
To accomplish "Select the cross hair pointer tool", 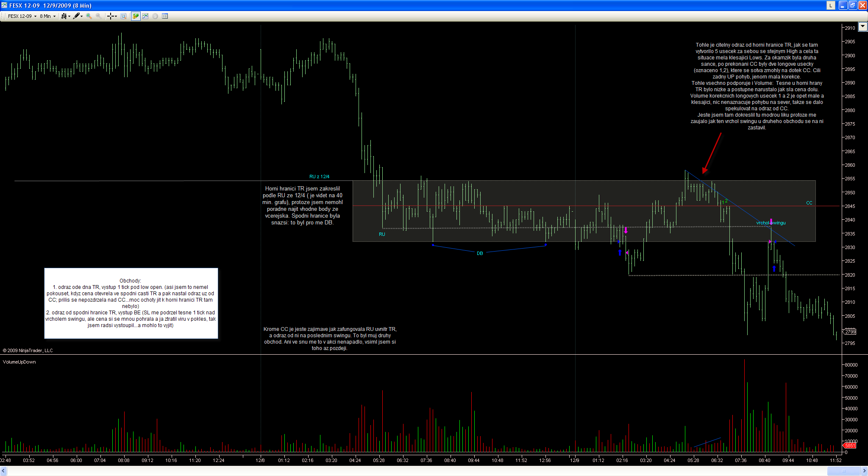I will 110,16.
